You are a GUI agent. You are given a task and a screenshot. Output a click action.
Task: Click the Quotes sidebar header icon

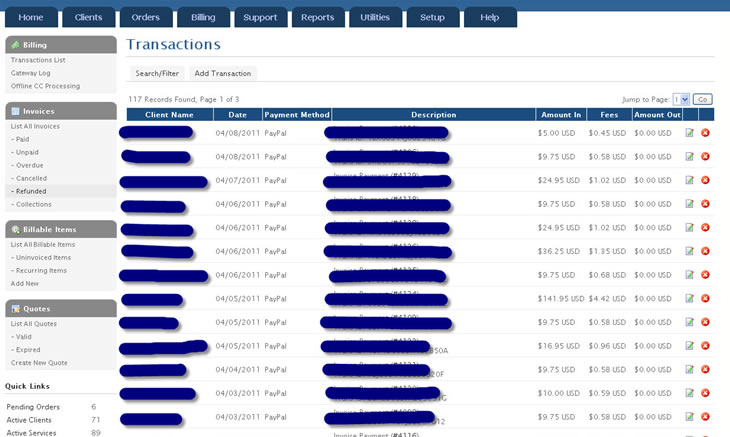15,309
